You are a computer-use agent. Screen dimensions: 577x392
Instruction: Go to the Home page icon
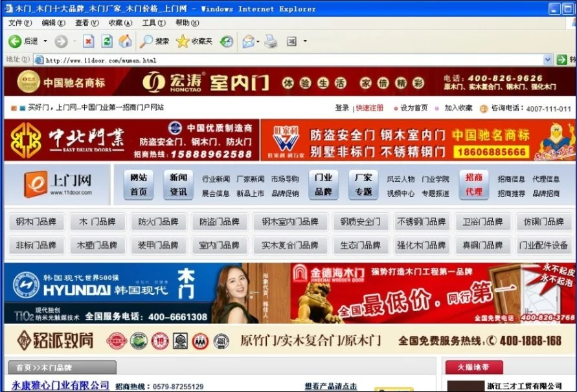[x=125, y=41]
